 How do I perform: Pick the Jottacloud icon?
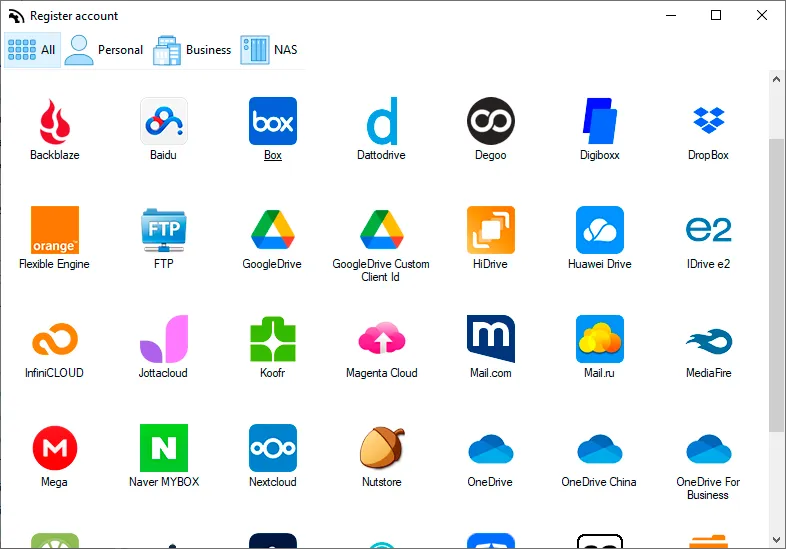pyautogui.click(x=164, y=339)
